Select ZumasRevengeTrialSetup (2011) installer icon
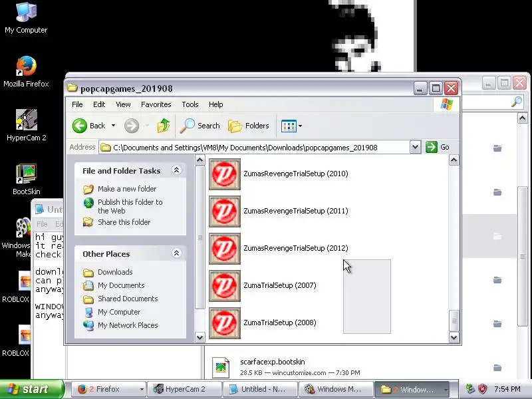Image resolution: width=532 pixels, height=399 pixels. click(x=225, y=211)
